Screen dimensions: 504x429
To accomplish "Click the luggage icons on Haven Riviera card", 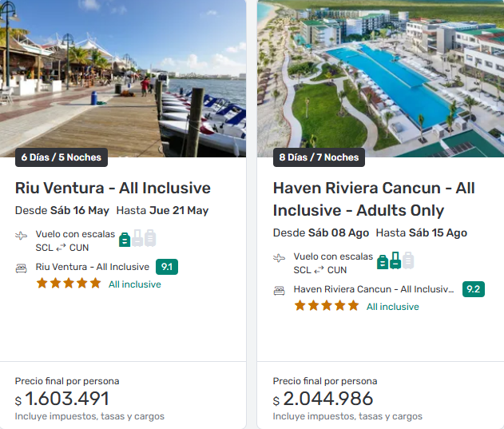I will 395,260.
